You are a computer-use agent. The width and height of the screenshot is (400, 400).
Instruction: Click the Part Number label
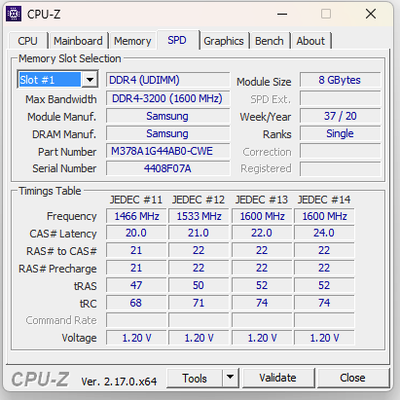(x=67, y=152)
